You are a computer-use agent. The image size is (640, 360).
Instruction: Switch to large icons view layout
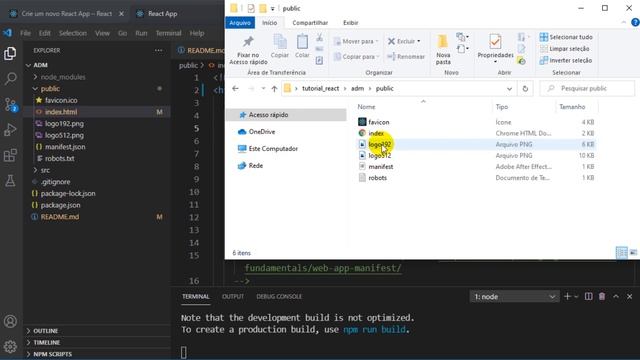coord(633,253)
